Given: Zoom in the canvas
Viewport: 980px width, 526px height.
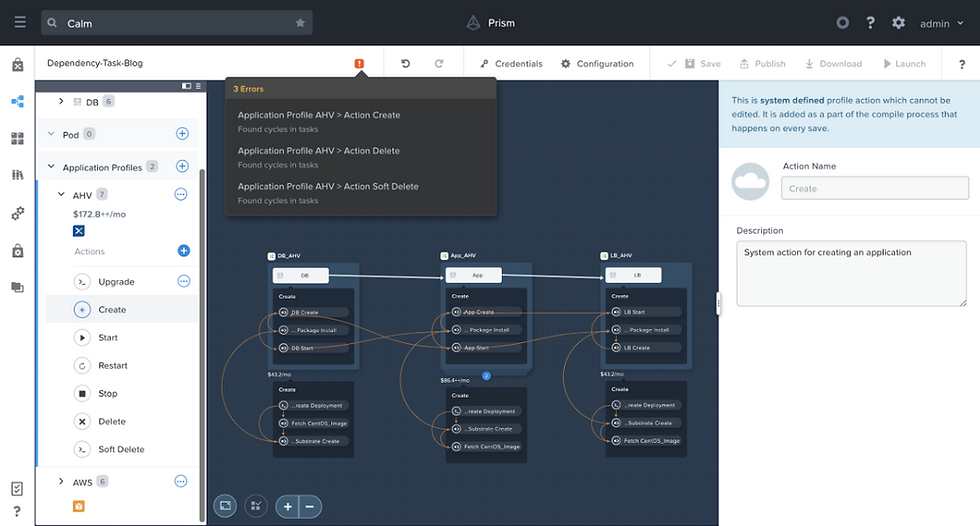Looking at the screenshot, I should click(x=288, y=507).
